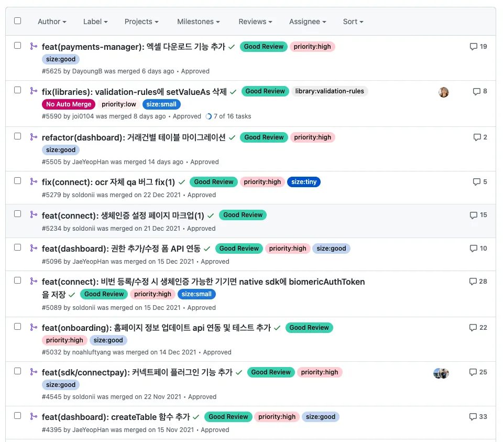Click green checkmark status on createTable PR
Viewport: 504px width, 442px height.
pos(196,417)
